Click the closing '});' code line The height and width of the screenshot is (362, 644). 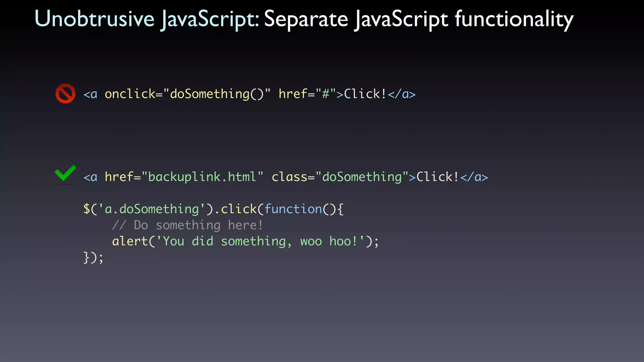click(x=93, y=258)
